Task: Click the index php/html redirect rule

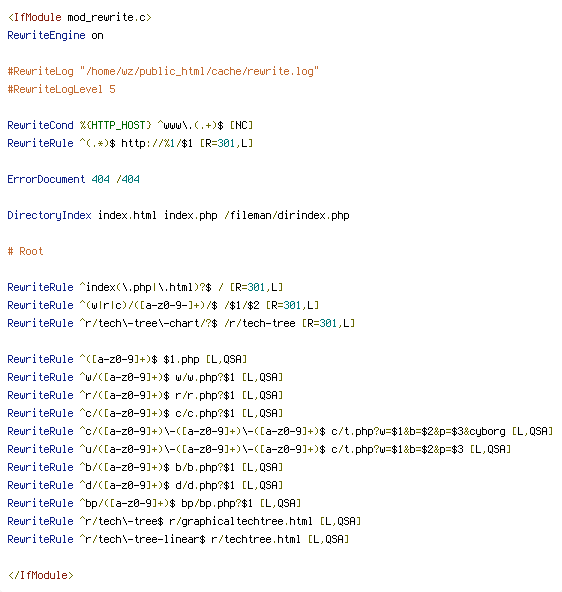Action: click(x=145, y=287)
